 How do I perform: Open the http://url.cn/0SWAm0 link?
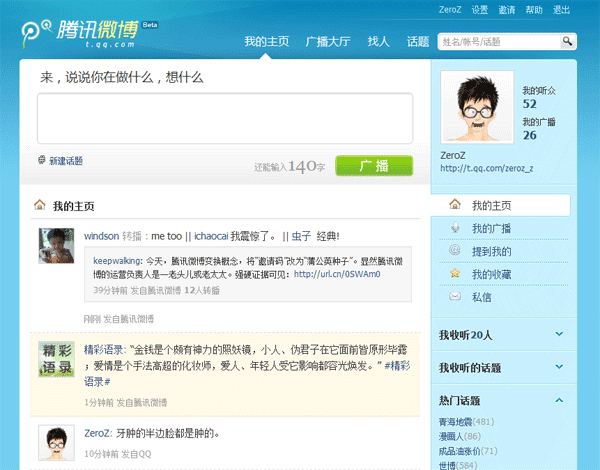(337, 274)
